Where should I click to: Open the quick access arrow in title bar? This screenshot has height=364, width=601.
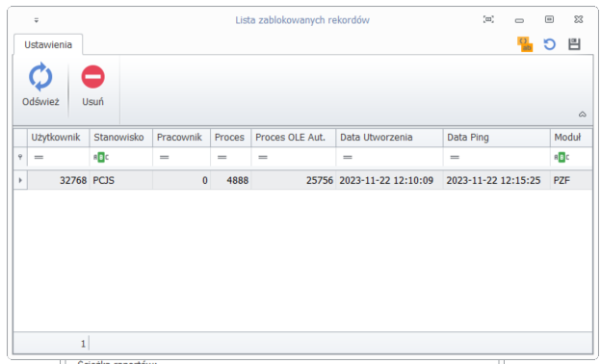click(37, 20)
